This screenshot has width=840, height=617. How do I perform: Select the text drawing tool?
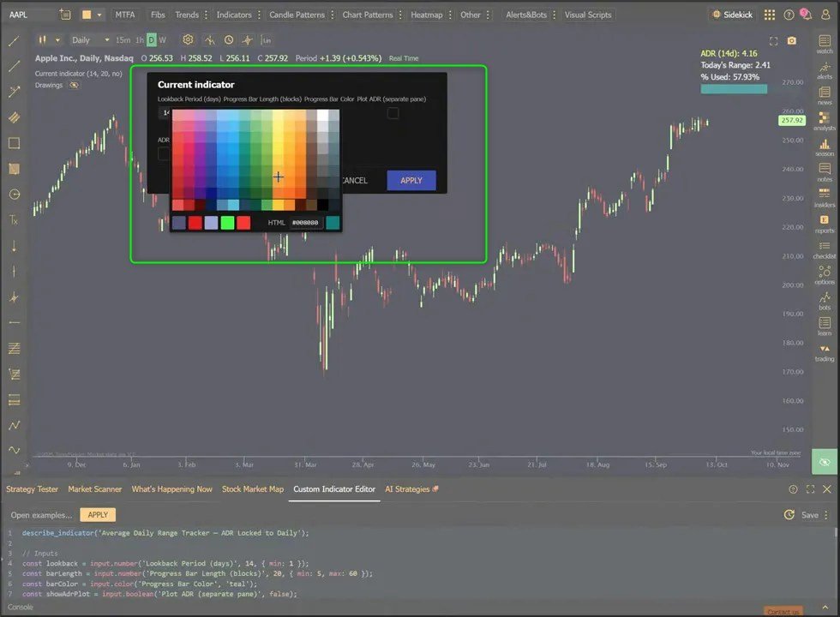(15, 219)
